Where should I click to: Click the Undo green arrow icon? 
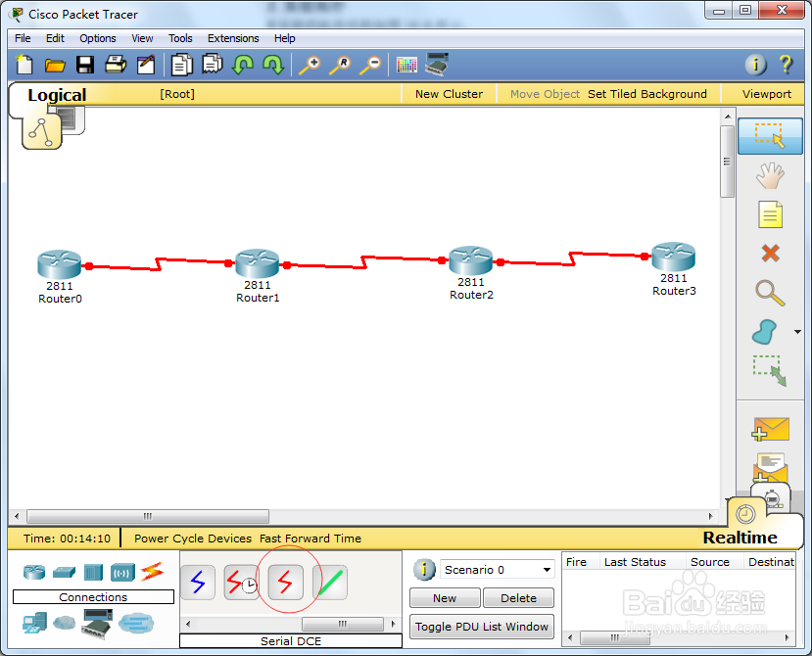(x=243, y=66)
